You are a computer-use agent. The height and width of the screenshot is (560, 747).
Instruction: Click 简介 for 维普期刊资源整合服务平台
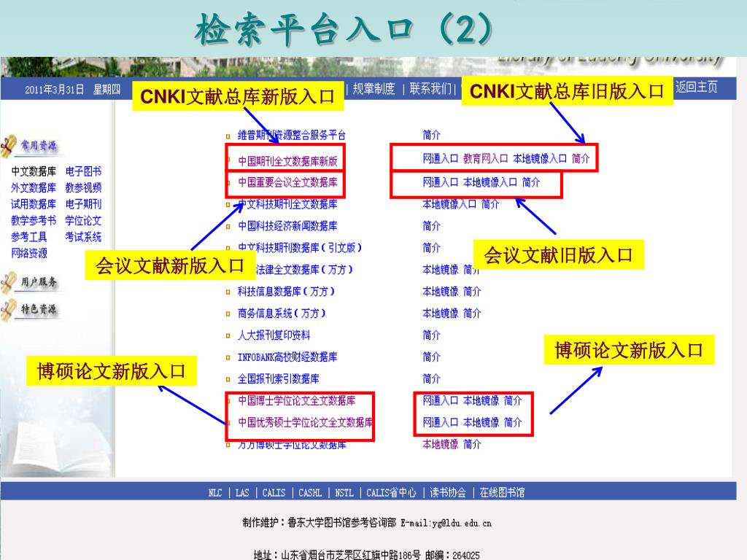click(432, 135)
